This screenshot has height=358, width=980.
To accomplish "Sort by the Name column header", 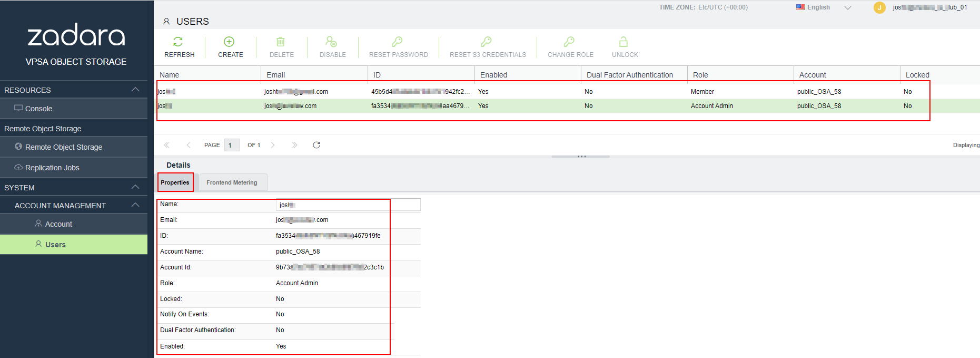I will point(207,75).
